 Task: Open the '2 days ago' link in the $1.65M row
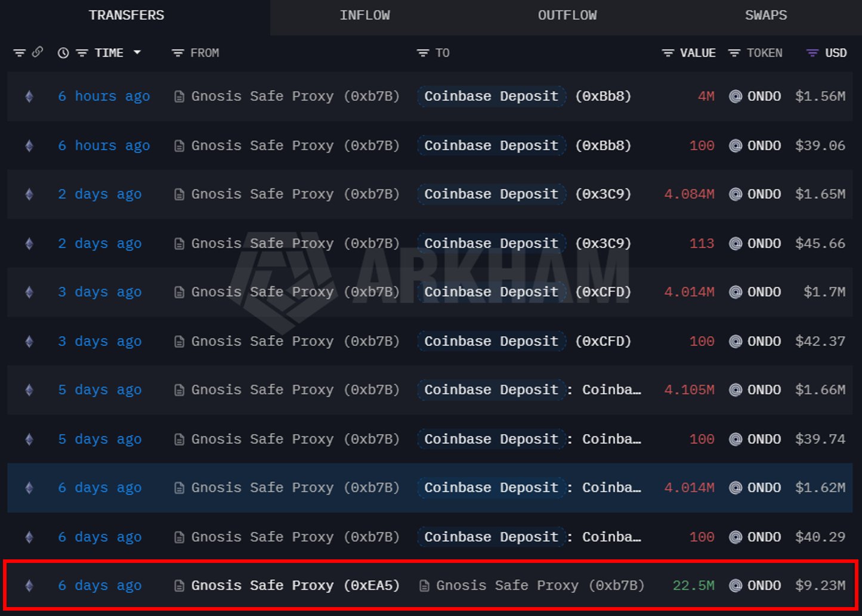[100, 194]
